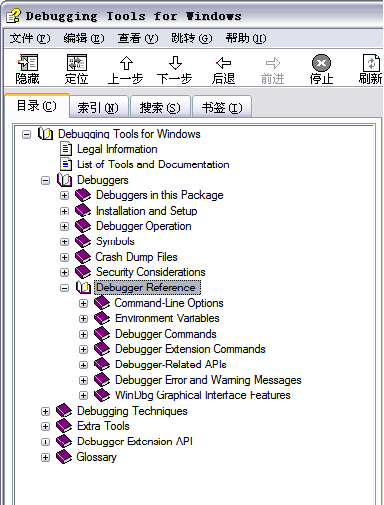The image size is (384, 505).
Task: Select the Debugger Commands entry
Action: pyautogui.click(x=166, y=334)
